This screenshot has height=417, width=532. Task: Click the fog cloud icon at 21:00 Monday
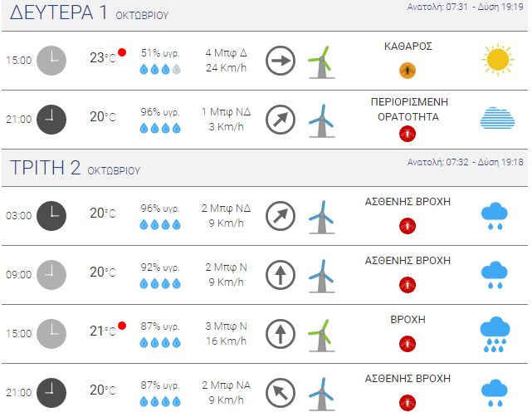[497, 118]
